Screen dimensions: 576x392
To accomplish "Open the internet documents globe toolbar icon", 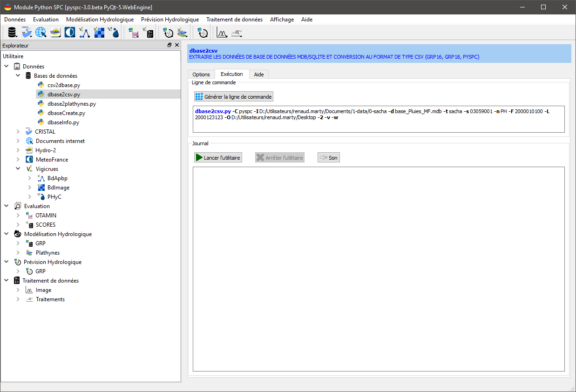I will [x=41, y=33].
